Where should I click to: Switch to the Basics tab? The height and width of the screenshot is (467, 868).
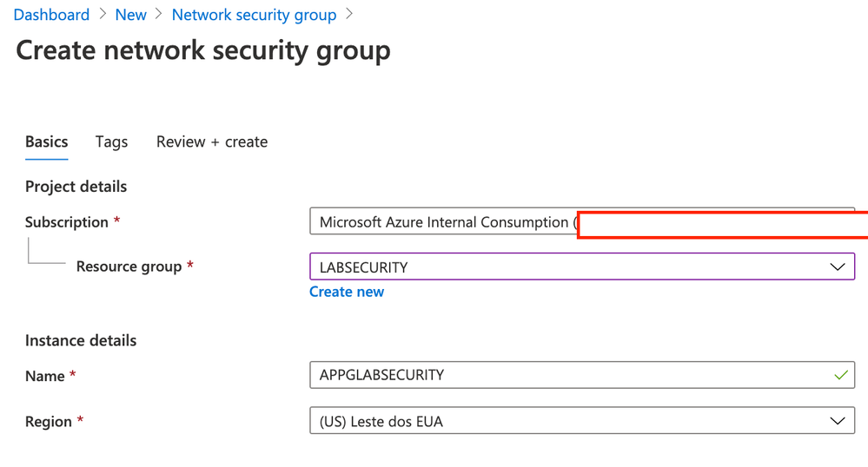tap(46, 141)
